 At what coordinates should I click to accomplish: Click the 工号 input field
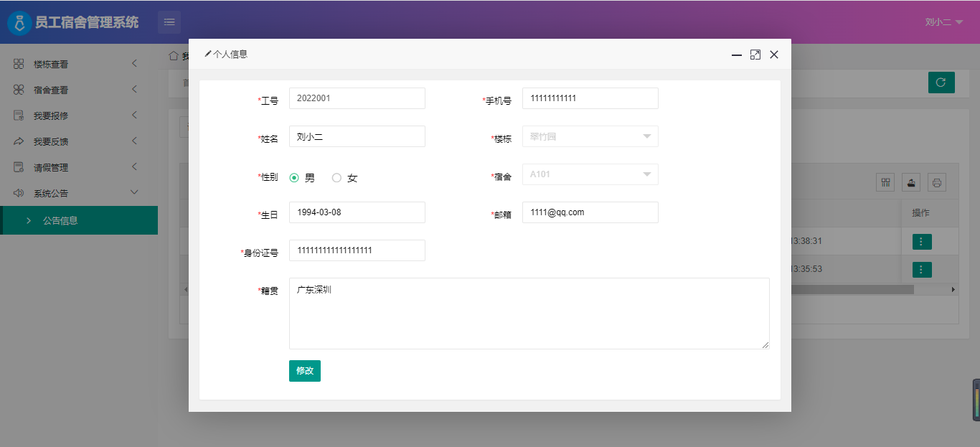point(357,98)
